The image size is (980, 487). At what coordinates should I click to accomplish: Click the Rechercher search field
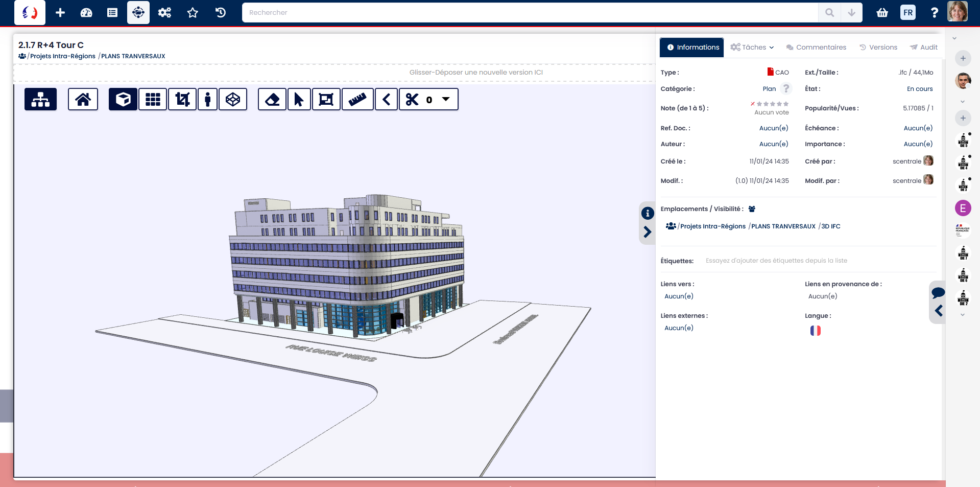click(x=530, y=13)
